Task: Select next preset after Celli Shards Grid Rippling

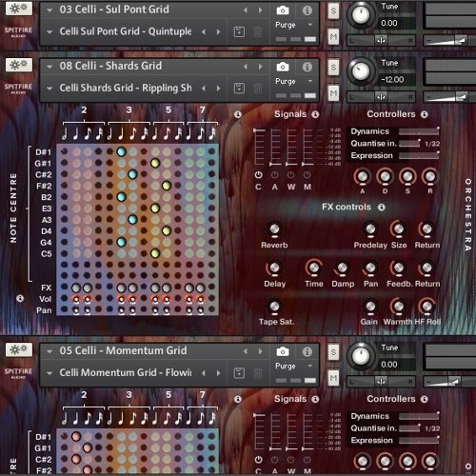Action: tap(218, 89)
